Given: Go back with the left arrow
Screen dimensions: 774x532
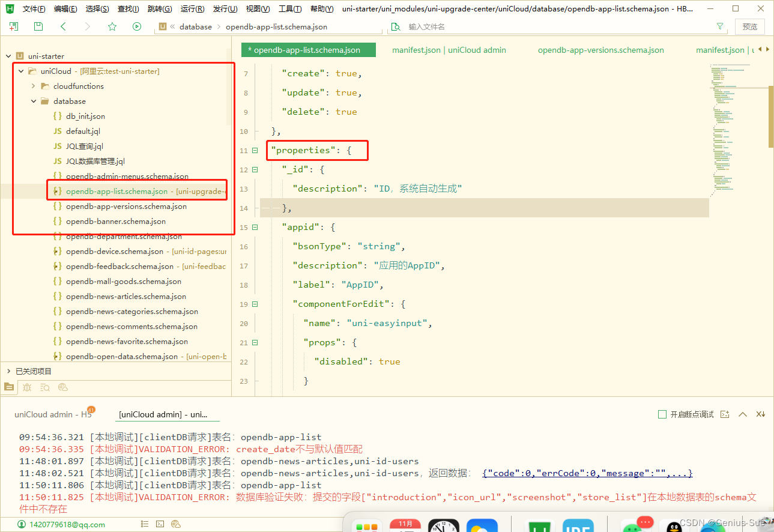Looking at the screenshot, I should tap(63, 26).
